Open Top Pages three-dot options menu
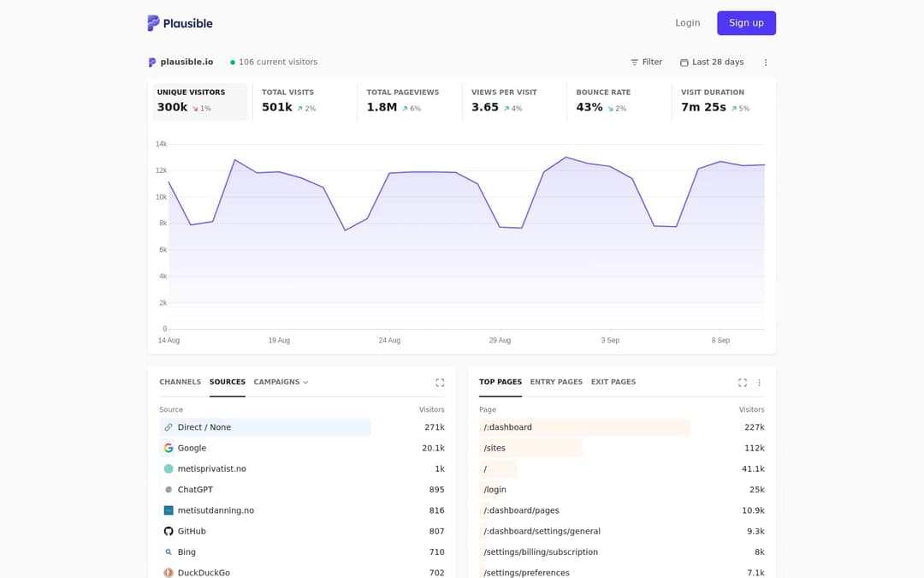 coord(759,383)
